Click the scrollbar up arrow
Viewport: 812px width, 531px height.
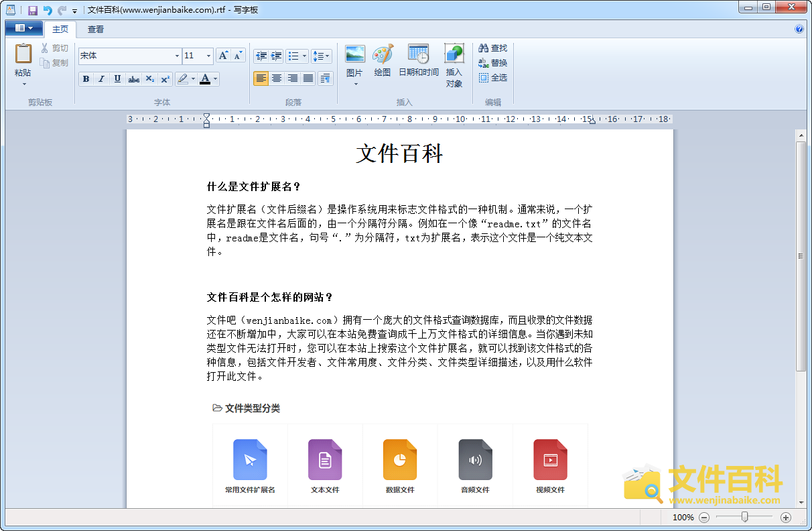click(801, 135)
